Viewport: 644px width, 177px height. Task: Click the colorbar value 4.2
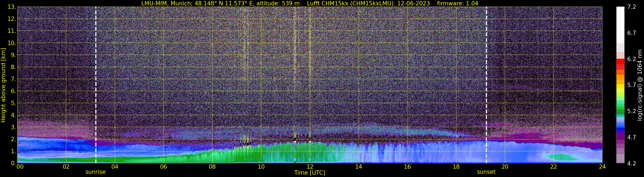tap(632, 163)
